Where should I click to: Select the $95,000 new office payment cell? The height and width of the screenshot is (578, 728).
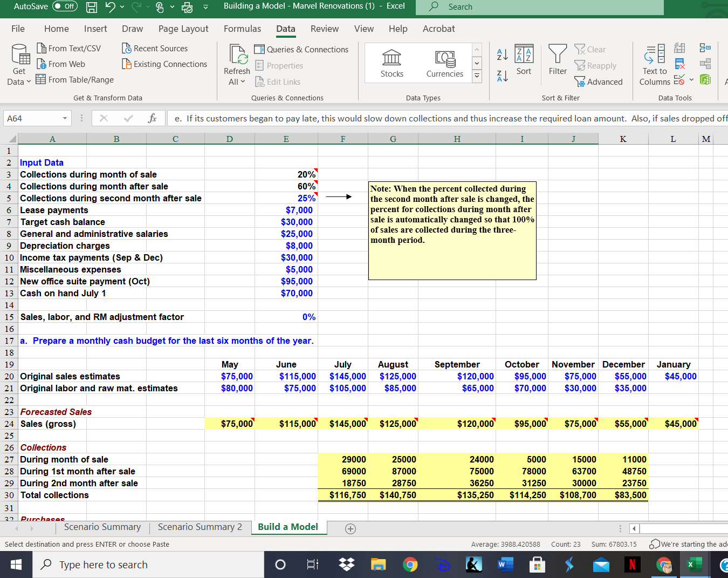coord(286,281)
